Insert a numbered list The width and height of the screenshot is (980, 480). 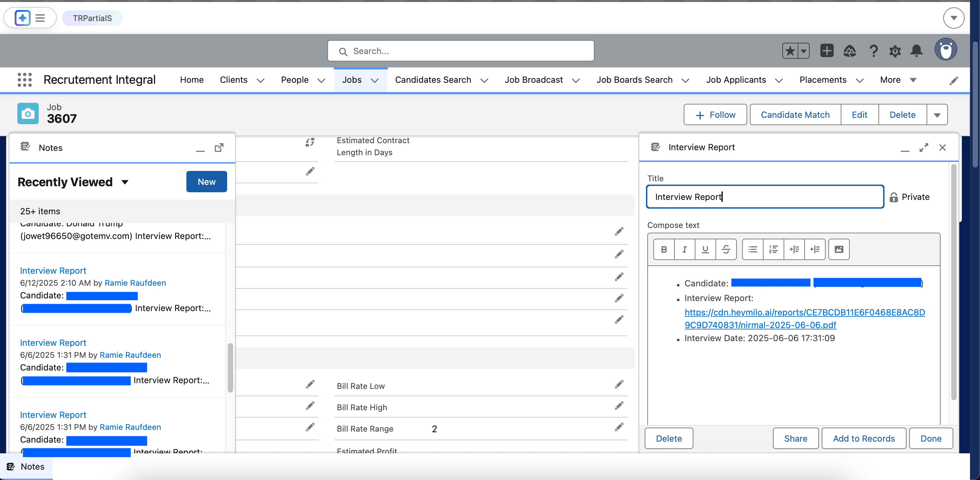774,249
